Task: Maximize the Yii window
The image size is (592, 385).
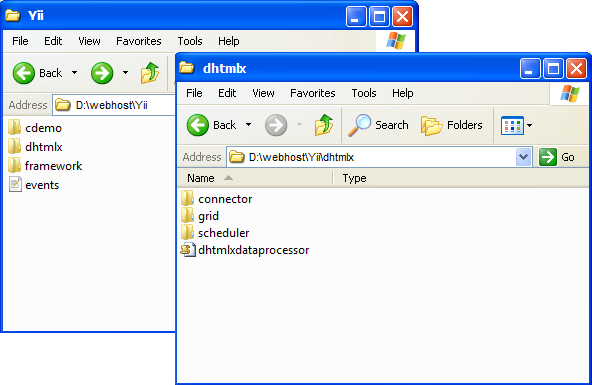Action: pyautogui.click(x=379, y=17)
